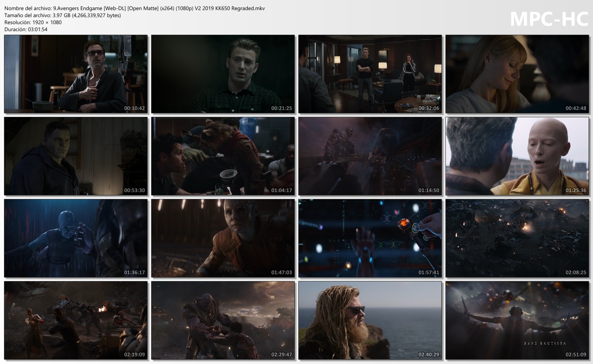
Task: Click the 'Duración: 03:01:54' text
Action: [26, 29]
